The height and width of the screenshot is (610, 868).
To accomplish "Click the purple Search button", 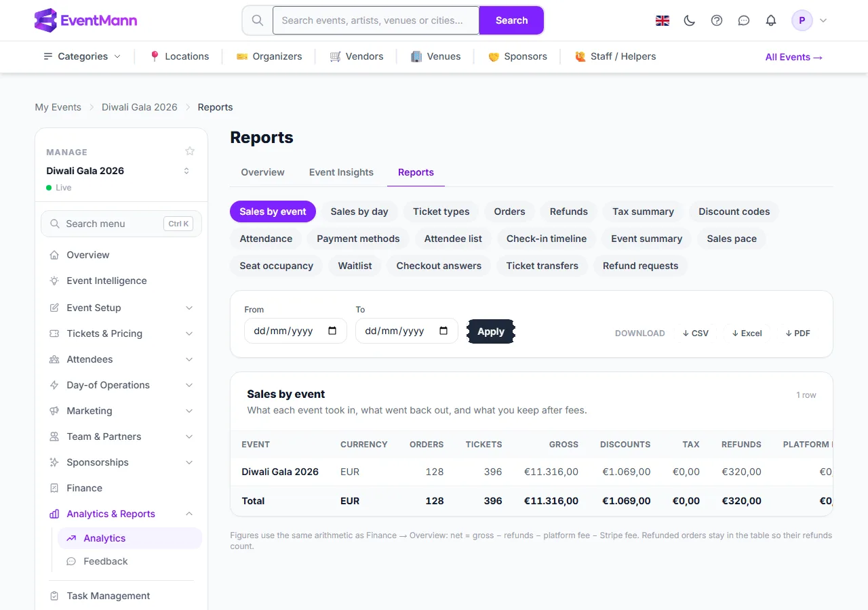I will [x=511, y=20].
